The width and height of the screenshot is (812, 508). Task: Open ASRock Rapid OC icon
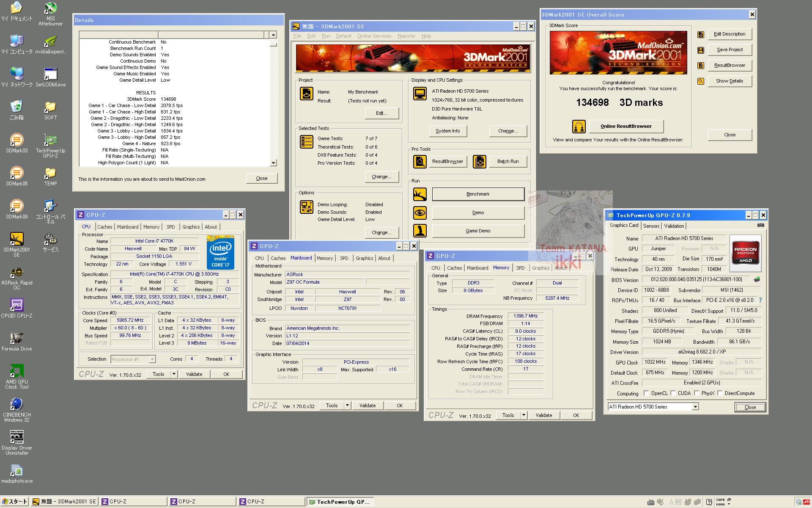16,278
